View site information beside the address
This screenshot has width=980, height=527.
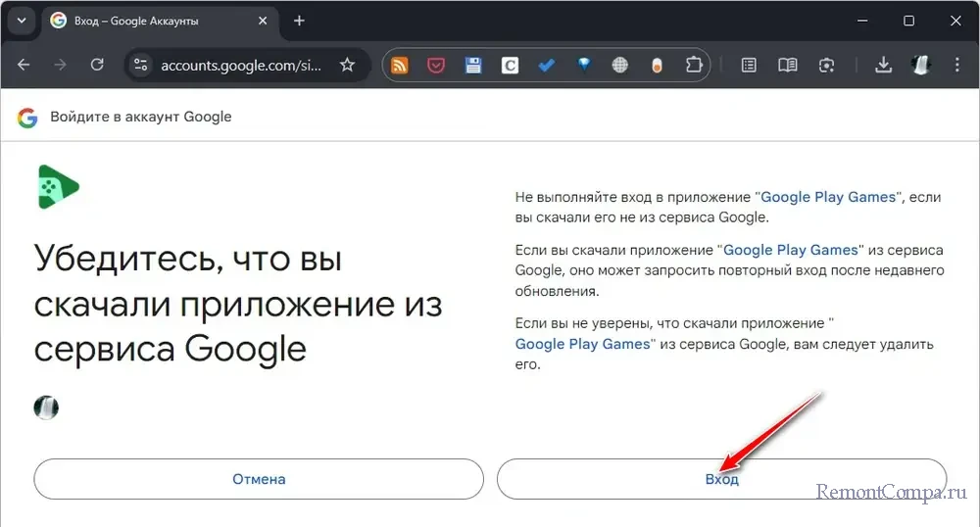[x=141, y=66]
